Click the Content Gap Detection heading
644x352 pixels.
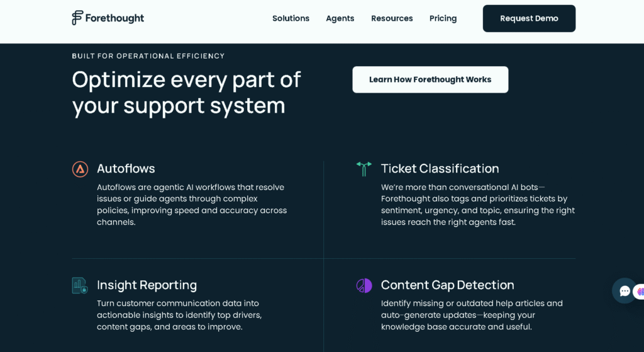click(448, 285)
